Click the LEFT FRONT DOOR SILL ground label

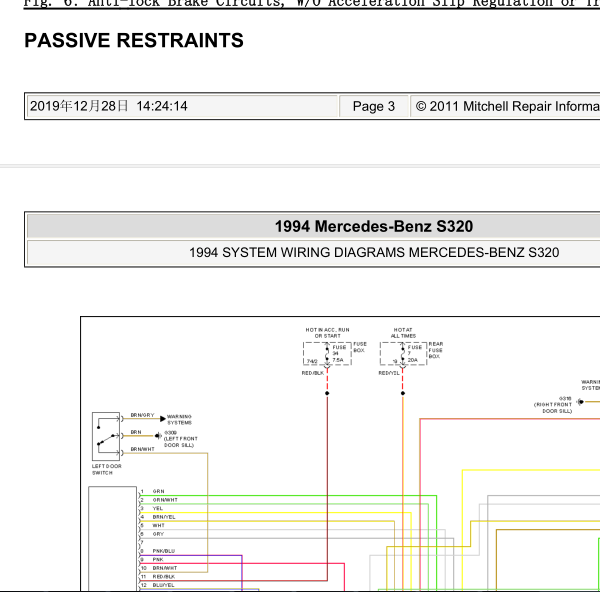(x=181, y=439)
